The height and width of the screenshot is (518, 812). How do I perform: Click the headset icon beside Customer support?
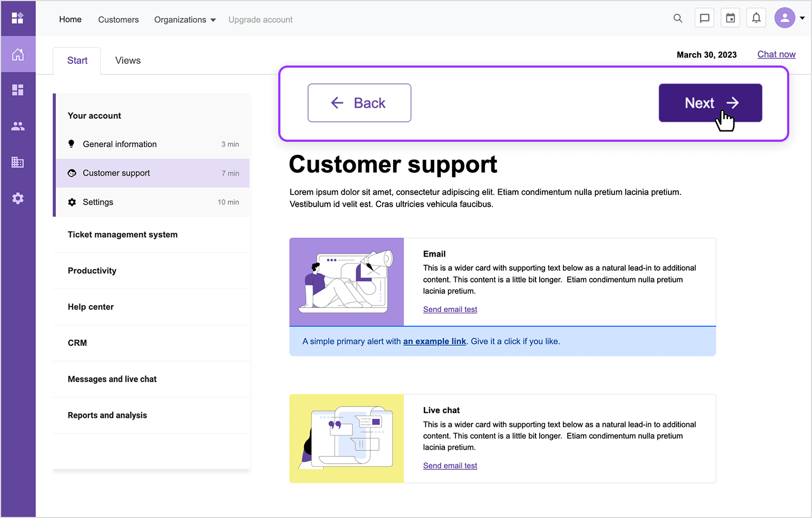(x=71, y=173)
